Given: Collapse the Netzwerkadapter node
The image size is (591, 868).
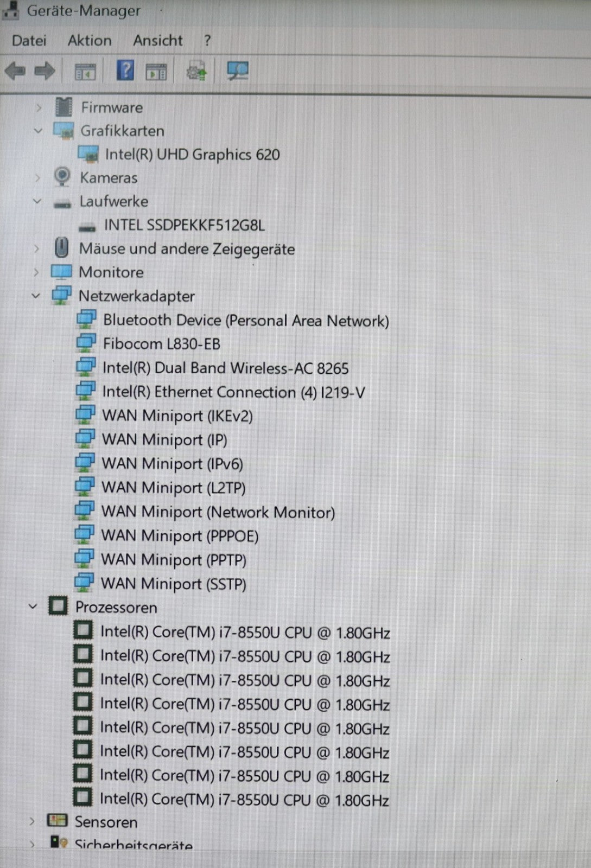Looking at the screenshot, I should coord(36,296).
